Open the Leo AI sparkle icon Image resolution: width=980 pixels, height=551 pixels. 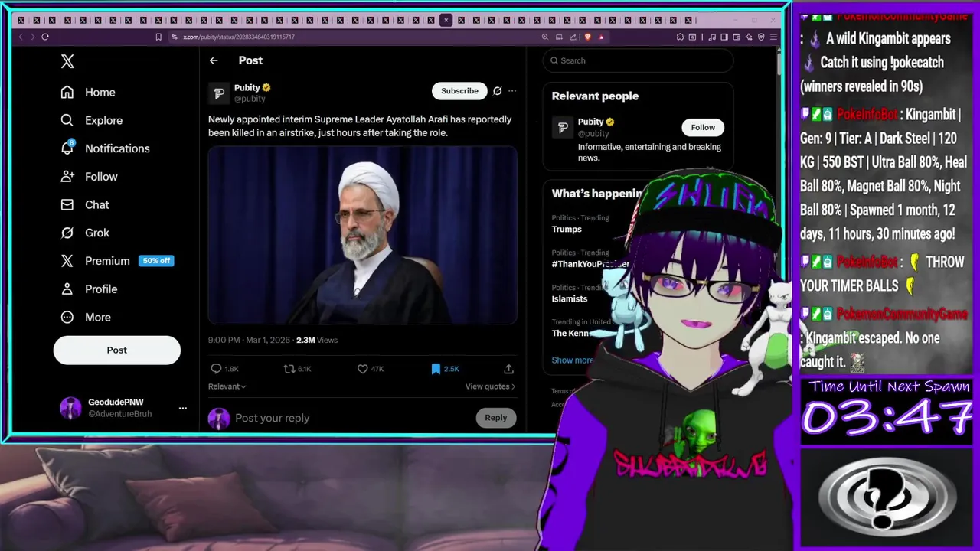click(749, 37)
